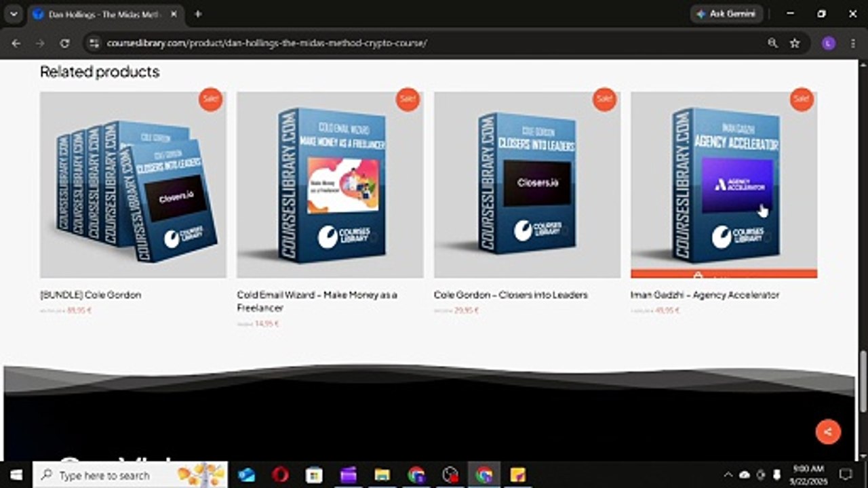Click the 89,95 € bundle price
The image size is (868, 488).
[79, 310]
